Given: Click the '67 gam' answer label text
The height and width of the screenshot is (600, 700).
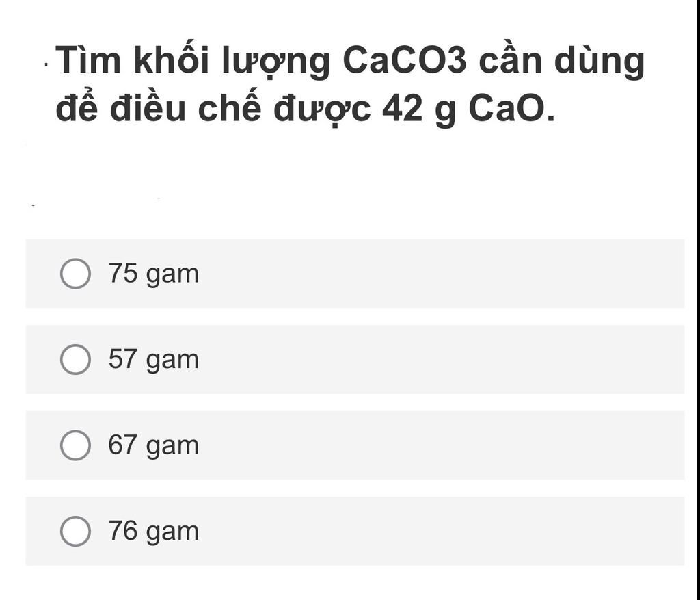Looking at the screenshot, I should click(154, 445).
